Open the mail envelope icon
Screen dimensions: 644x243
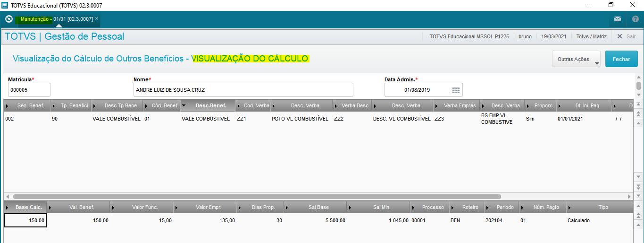618,19
